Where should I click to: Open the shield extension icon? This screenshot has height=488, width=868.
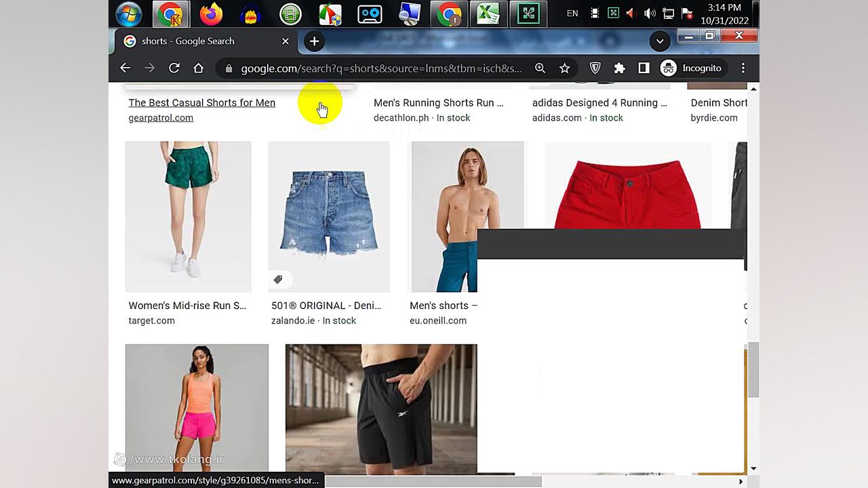(595, 68)
